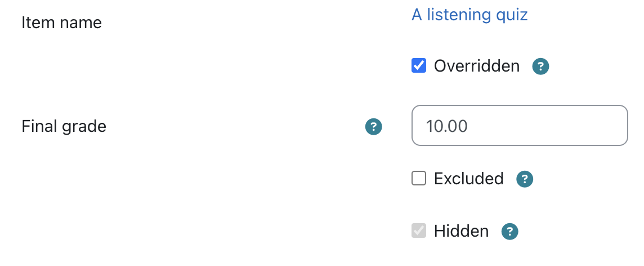Click the Excluded label text
The height and width of the screenshot is (266, 644).
pos(468,179)
